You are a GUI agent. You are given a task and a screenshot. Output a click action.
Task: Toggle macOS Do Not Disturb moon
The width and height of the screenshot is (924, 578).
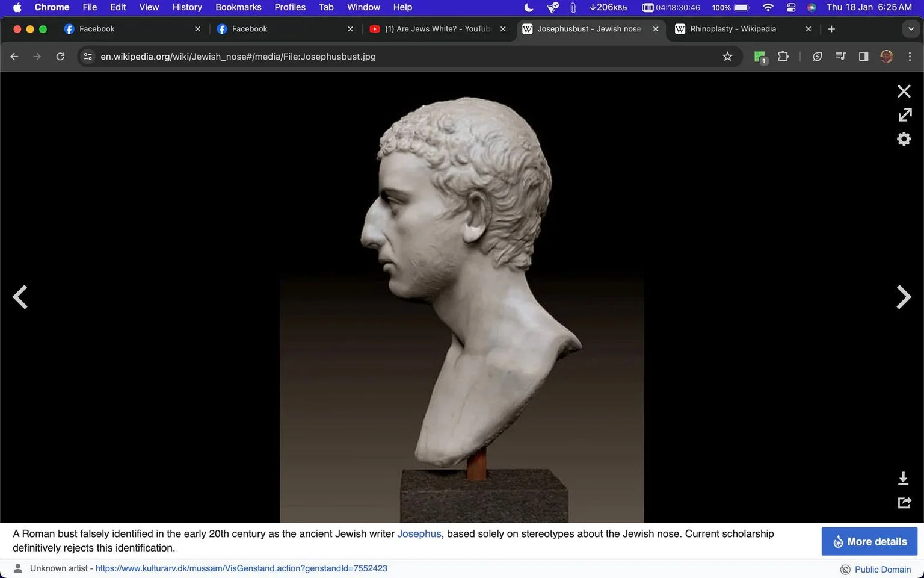pyautogui.click(x=528, y=7)
